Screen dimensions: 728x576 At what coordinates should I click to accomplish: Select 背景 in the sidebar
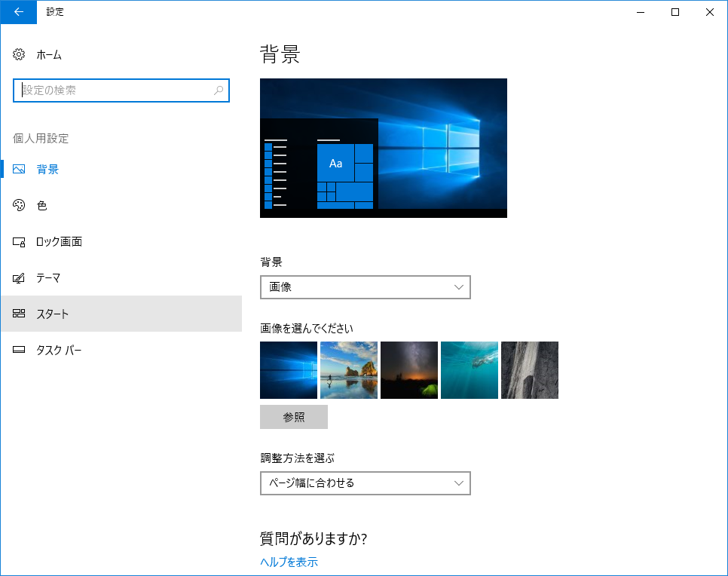[121, 169]
